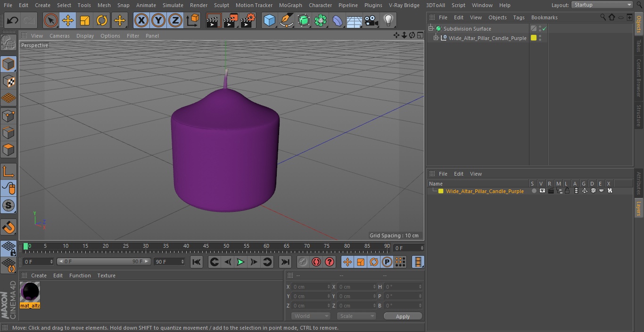Activate the Move tool
Image resolution: width=644 pixels, height=332 pixels.
click(x=67, y=20)
